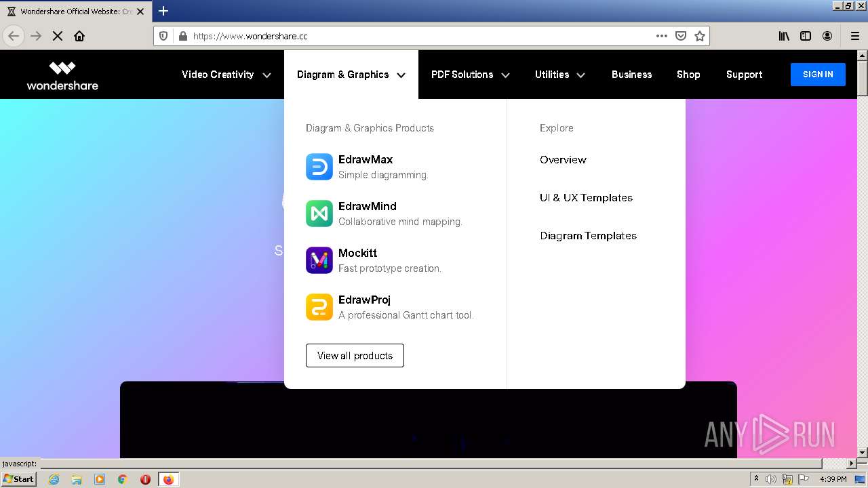Launch Internet Explorer from taskbar

click(x=54, y=479)
